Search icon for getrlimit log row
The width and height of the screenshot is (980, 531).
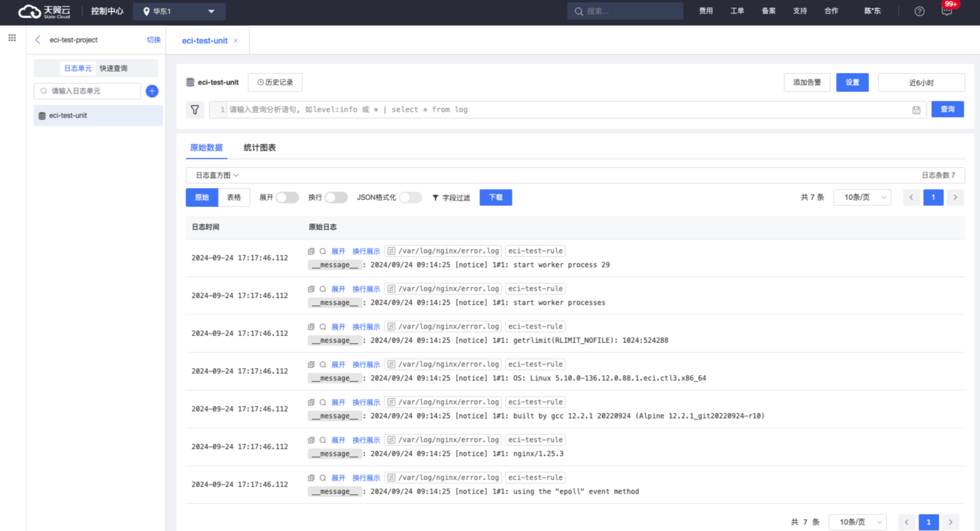[x=323, y=327]
